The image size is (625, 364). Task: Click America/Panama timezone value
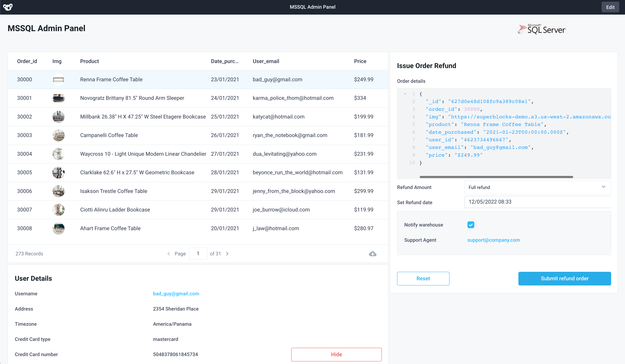coord(172,324)
